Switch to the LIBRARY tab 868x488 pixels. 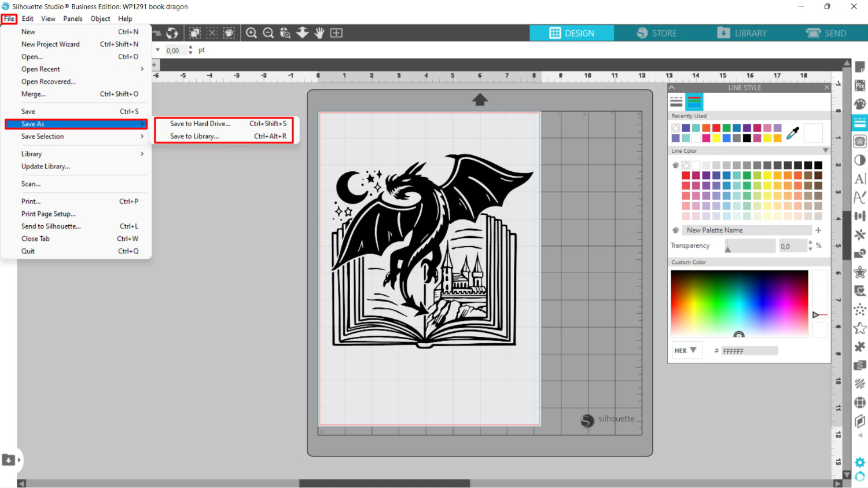(741, 33)
